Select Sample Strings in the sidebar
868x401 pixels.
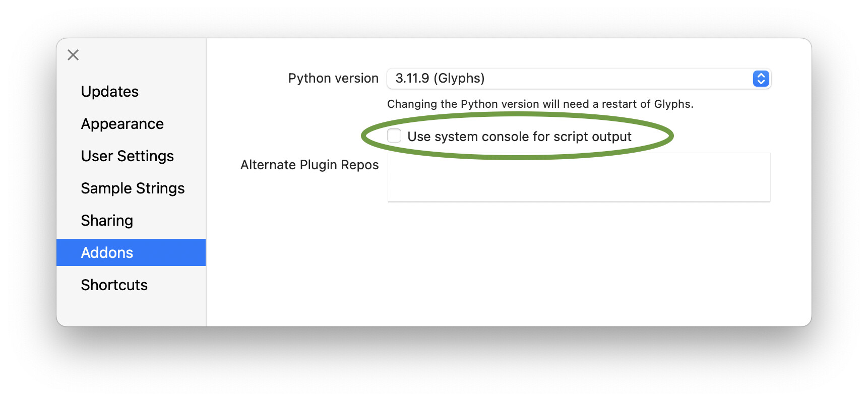pos(133,188)
